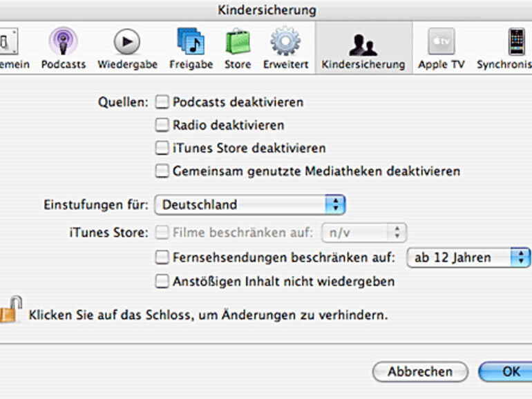This screenshot has height=399, width=532.
Task: Open the ab 12 Jahren dropdown
Action: coord(468,257)
